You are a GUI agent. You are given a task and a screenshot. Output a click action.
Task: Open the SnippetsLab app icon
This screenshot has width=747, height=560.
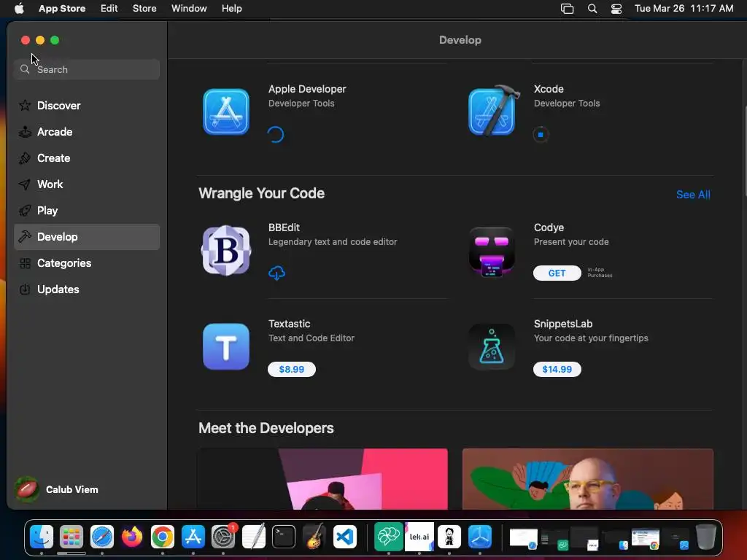tap(492, 346)
